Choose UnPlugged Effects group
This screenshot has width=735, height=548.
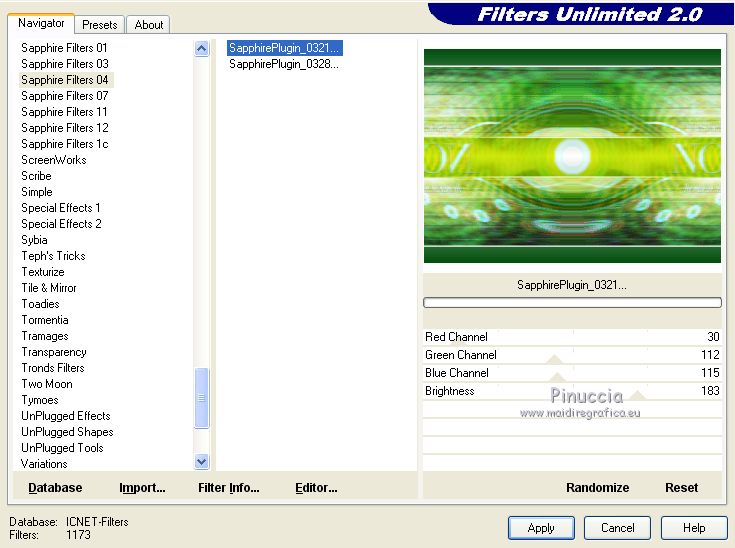pyautogui.click(x=66, y=416)
